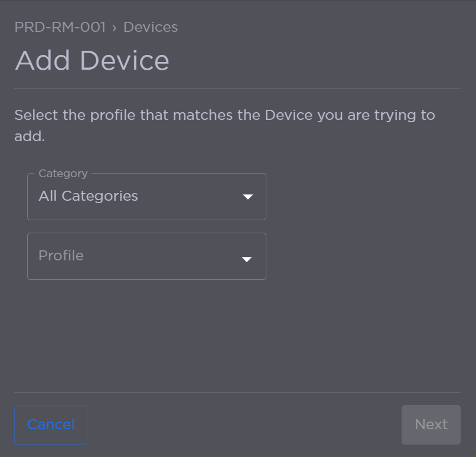The width and height of the screenshot is (476, 457).
Task: Open Devices from the breadcrumb trail
Action: [x=152, y=27]
